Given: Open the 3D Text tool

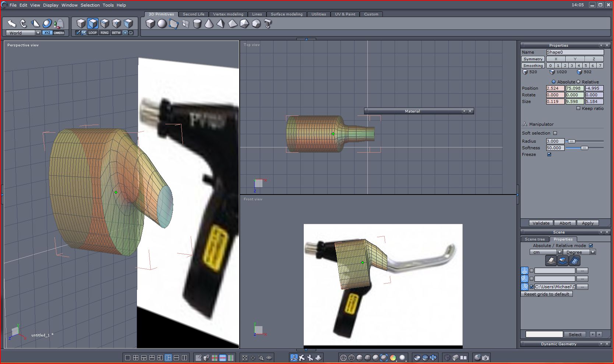Looking at the screenshot, I should tap(268, 24).
